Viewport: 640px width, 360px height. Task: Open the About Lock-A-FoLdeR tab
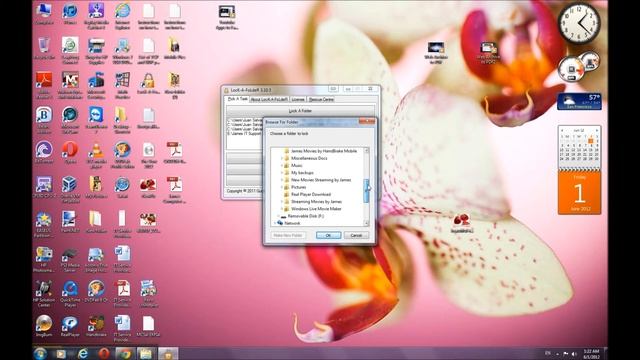click(x=269, y=100)
